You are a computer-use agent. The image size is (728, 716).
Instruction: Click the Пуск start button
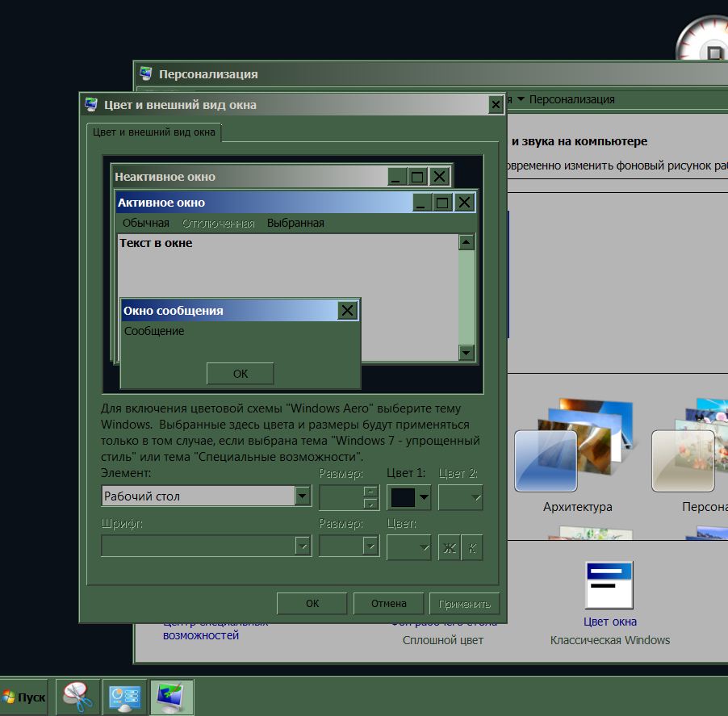[23, 697]
